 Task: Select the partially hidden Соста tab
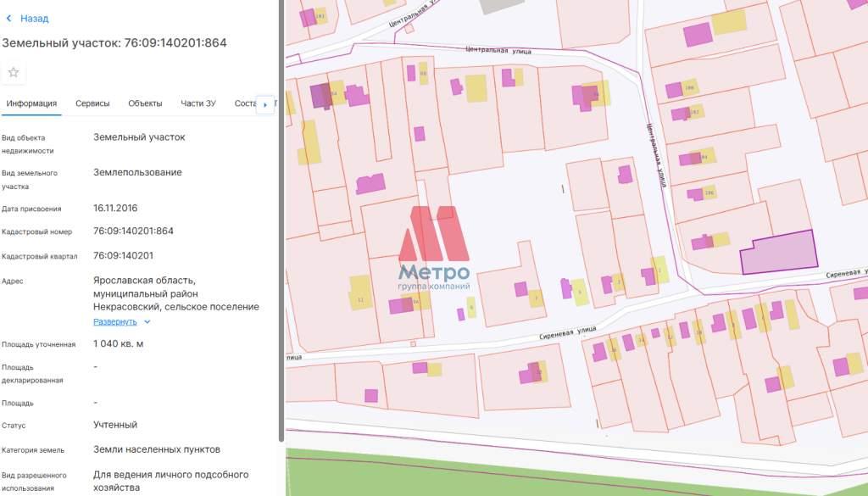point(245,103)
